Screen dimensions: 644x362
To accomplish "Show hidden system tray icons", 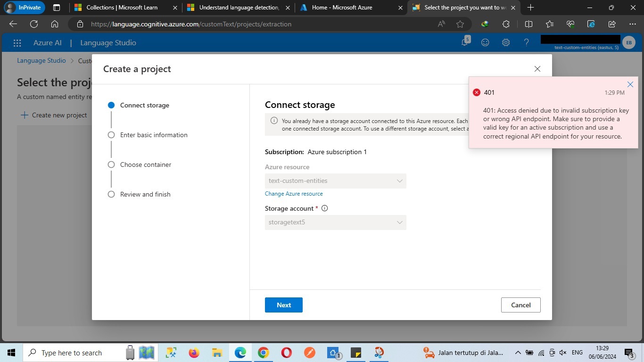I will click(x=518, y=353).
